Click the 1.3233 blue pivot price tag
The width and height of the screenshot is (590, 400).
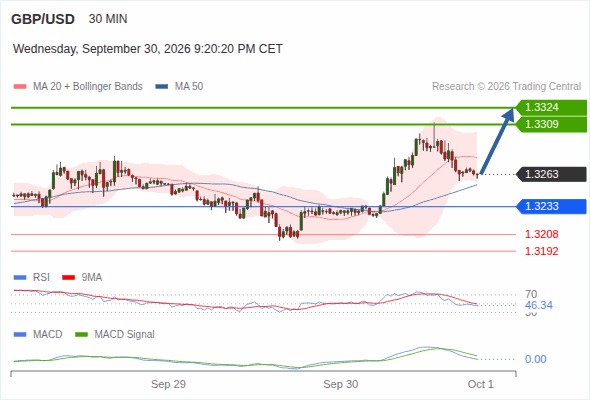(551, 207)
